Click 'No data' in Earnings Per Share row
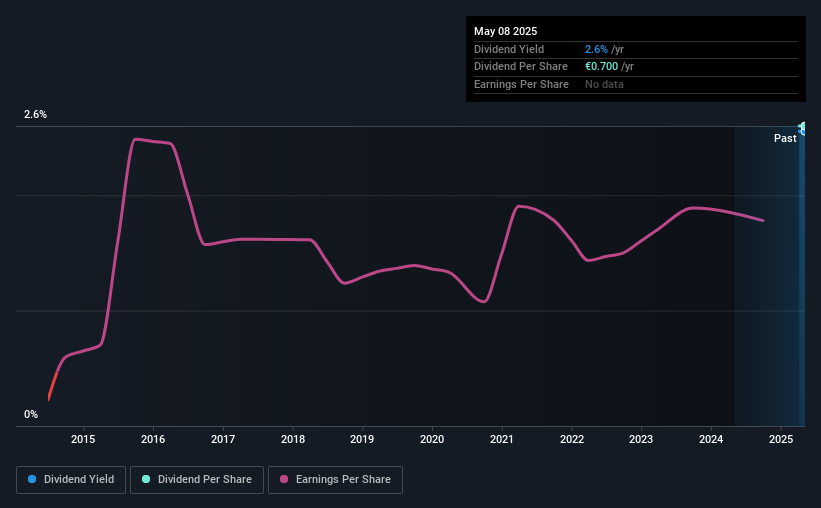Image resolution: width=821 pixels, height=508 pixels. (606, 84)
